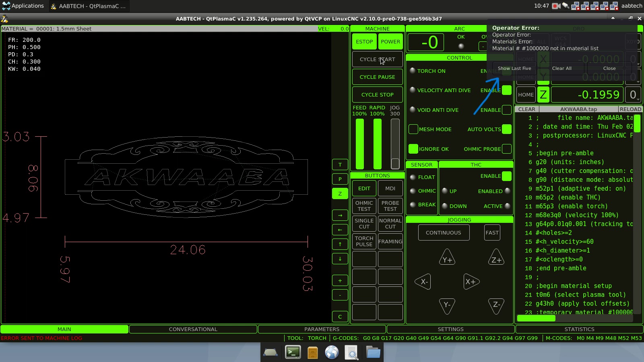
Task: Toggle THC Enable checkbox
Action: [x=507, y=176]
